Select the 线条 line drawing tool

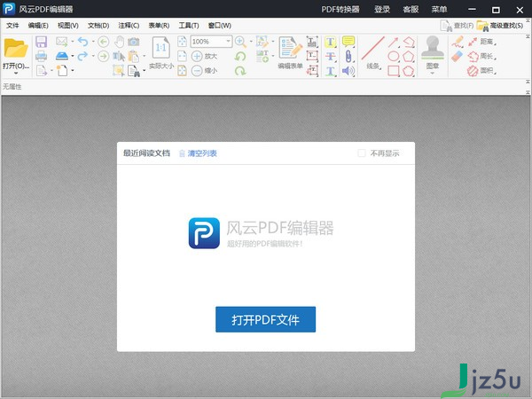click(373, 52)
